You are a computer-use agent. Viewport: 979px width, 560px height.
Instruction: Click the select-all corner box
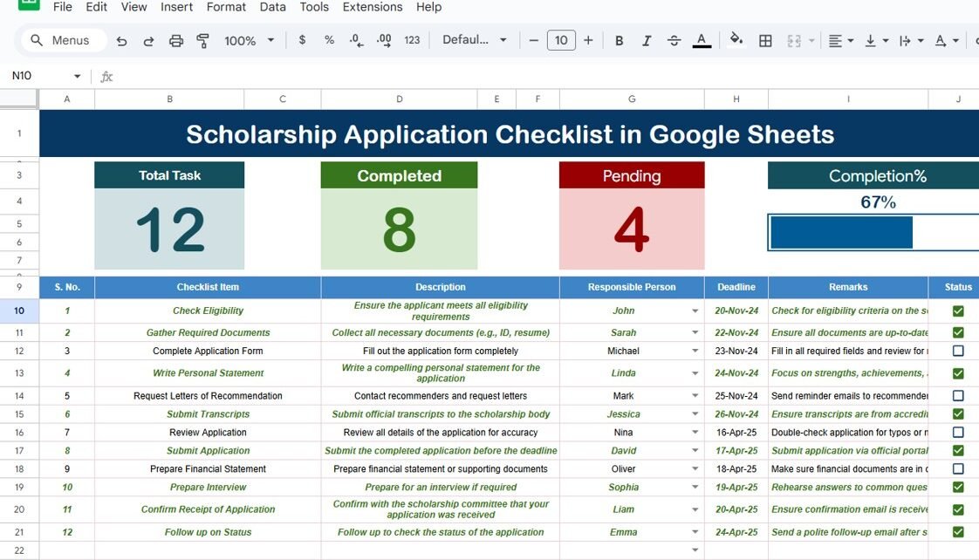pyautogui.click(x=18, y=99)
